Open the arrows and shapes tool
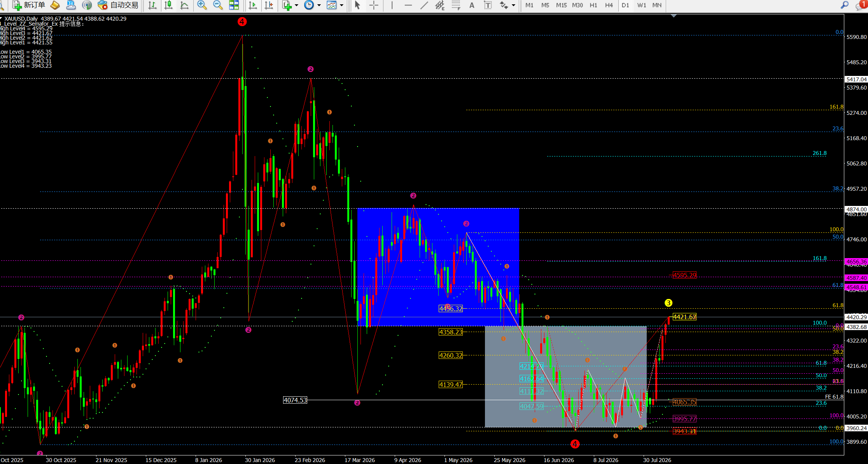The width and height of the screenshot is (868, 464). 504,5
